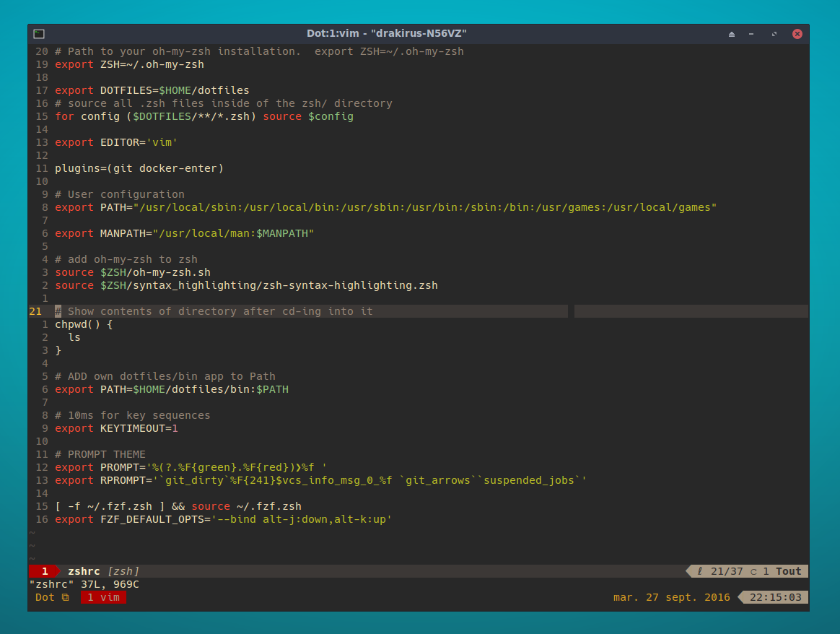The width and height of the screenshot is (840, 634).
Task: Click the red mode segment showing 1 in statusline
Action: coord(43,570)
